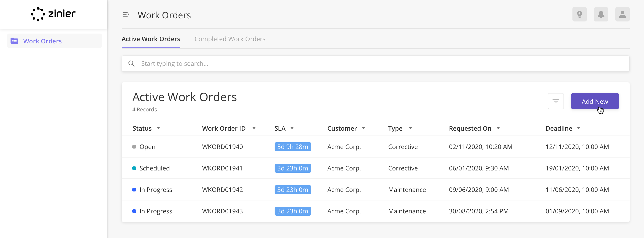
Task: Click the Deadline column header label
Action: point(559,128)
